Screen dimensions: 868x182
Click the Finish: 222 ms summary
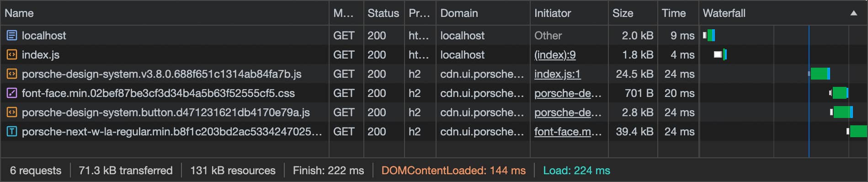click(328, 171)
